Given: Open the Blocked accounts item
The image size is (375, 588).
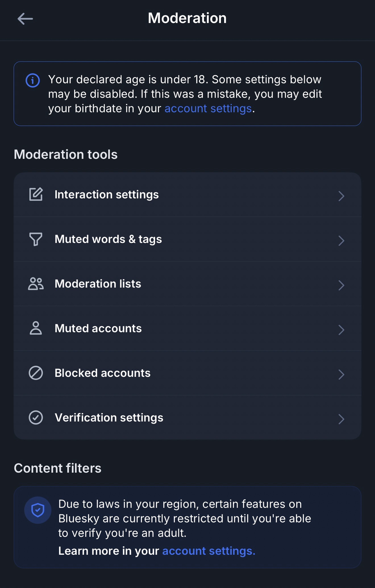Looking at the screenshot, I should click(103, 373).
